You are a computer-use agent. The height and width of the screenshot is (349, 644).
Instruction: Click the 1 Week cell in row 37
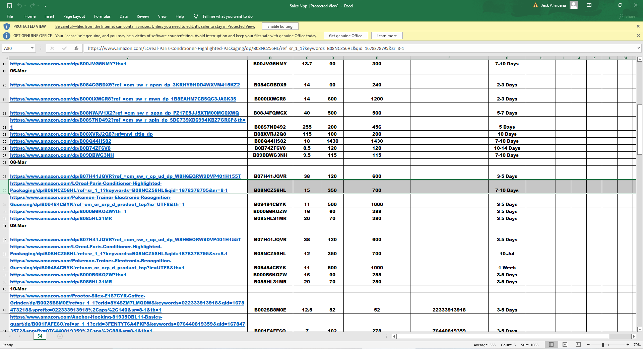(507, 264)
